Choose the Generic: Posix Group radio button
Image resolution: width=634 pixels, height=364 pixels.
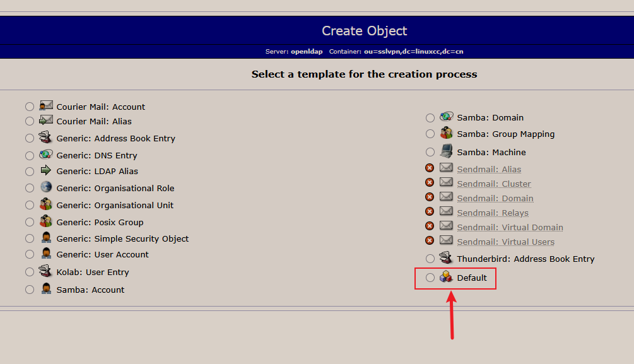coord(30,222)
